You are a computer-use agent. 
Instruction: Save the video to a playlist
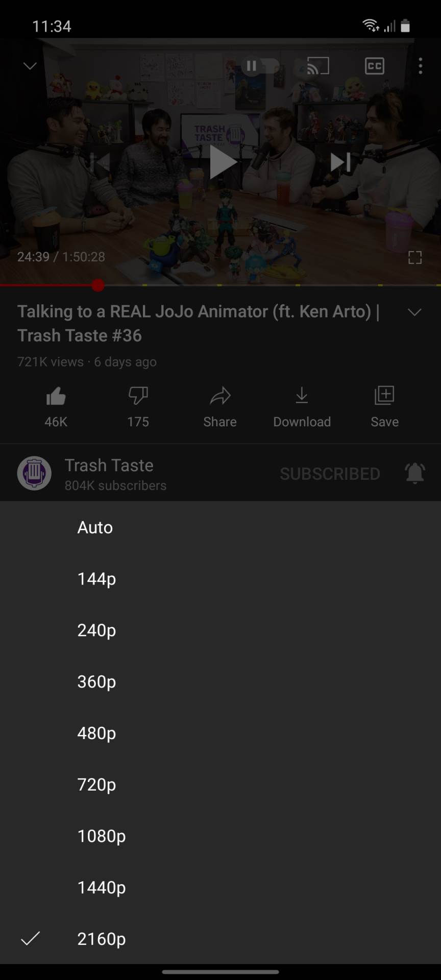[x=384, y=396]
